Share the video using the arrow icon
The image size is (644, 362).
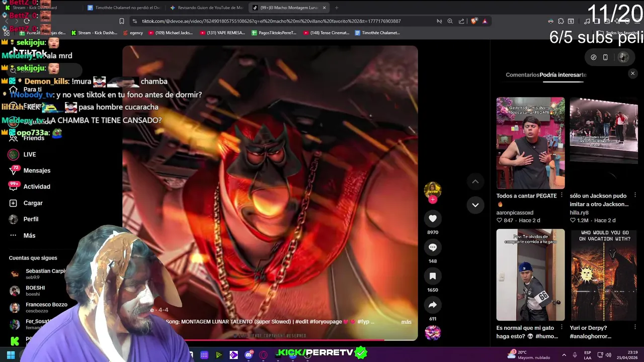coord(433,305)
